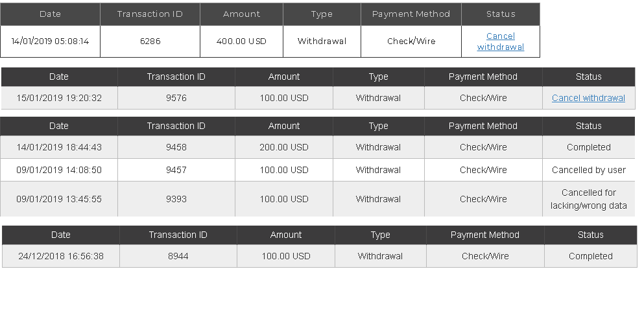644x317 pixels.
Task: Select the transaction ID 9457 cell
Action: [176, 170]
